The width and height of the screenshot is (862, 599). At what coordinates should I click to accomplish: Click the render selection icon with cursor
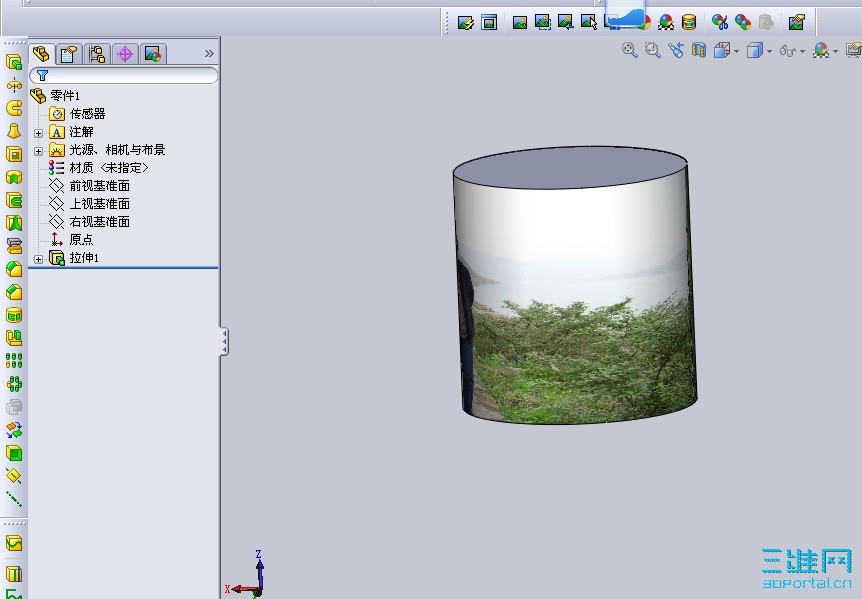589,22
